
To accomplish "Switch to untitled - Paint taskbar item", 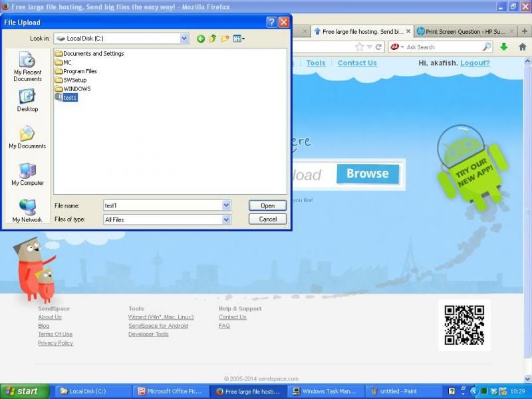I will click(x=402, y=391).
